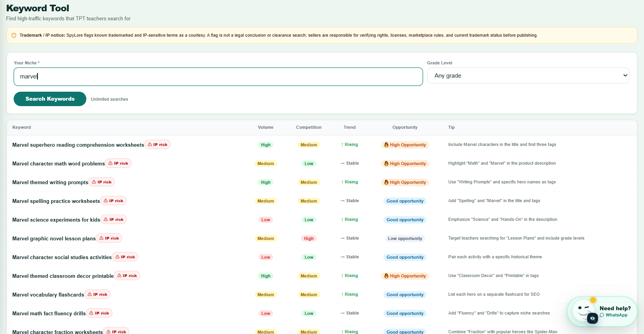Select keyword Marvel spelling practice worksheets
644x334 pixels.
[56, 201]
